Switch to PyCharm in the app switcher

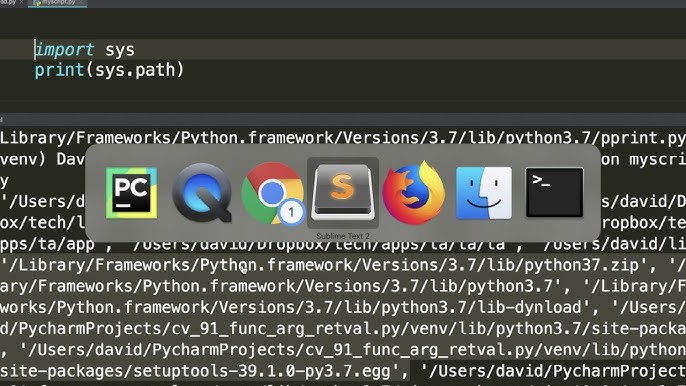pos(131,193)
